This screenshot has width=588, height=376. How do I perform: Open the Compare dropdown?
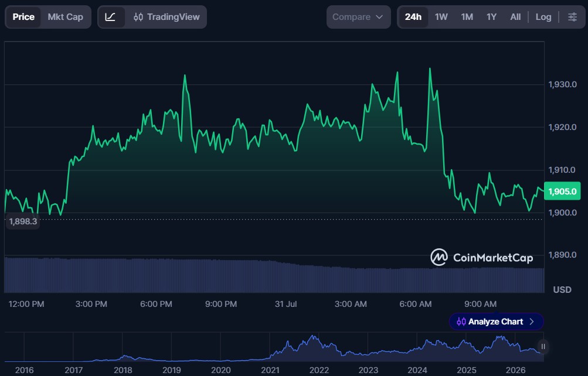coord(358,17)
